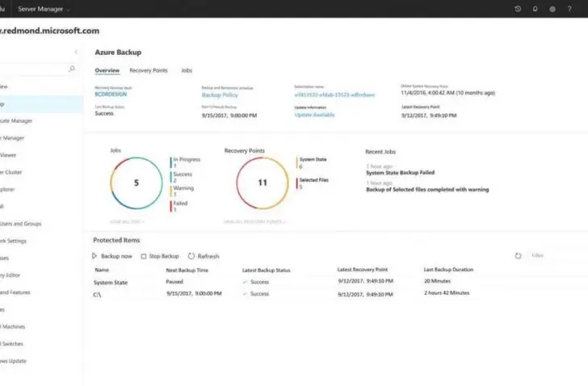This screenshot has width=588, height=386.
Task: Switch to the Jobs tab
Action: (x=187, y=70)
